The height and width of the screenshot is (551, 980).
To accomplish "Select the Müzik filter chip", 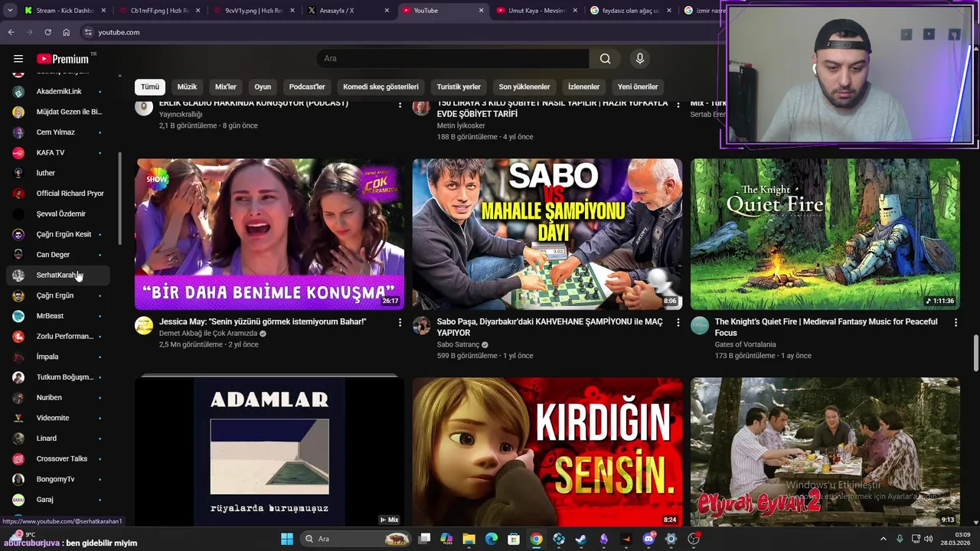I will 187,86.
